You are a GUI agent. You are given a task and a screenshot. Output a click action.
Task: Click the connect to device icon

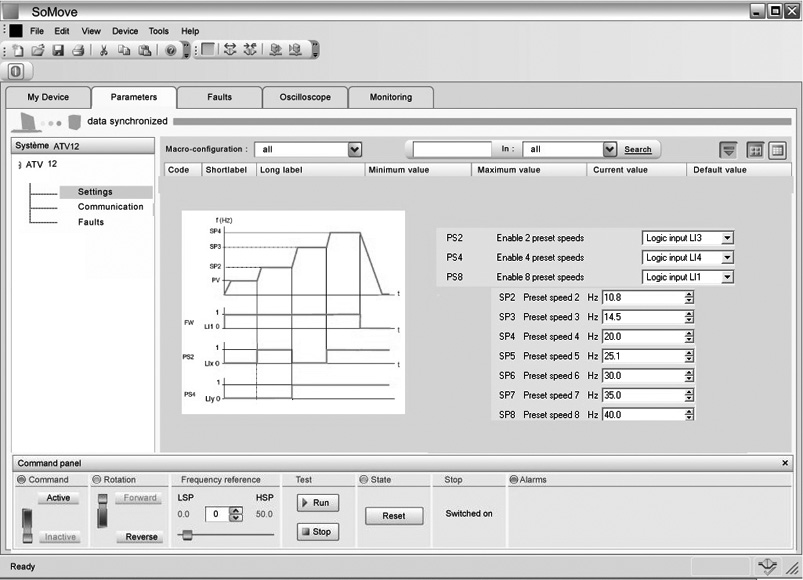tap(230, 49)
